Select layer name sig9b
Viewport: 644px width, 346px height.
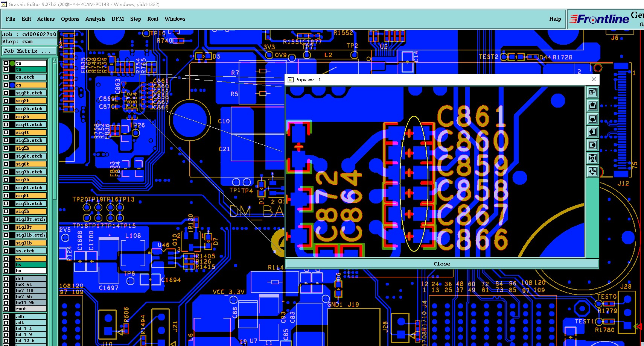pos(30,211)
